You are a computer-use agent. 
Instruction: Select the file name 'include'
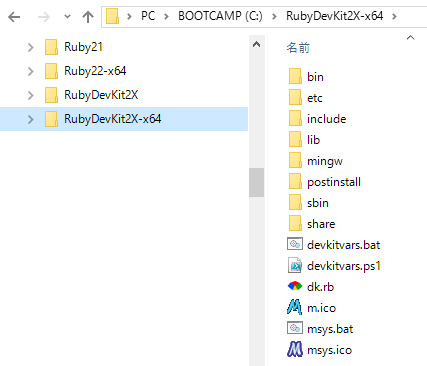point(327,119)
